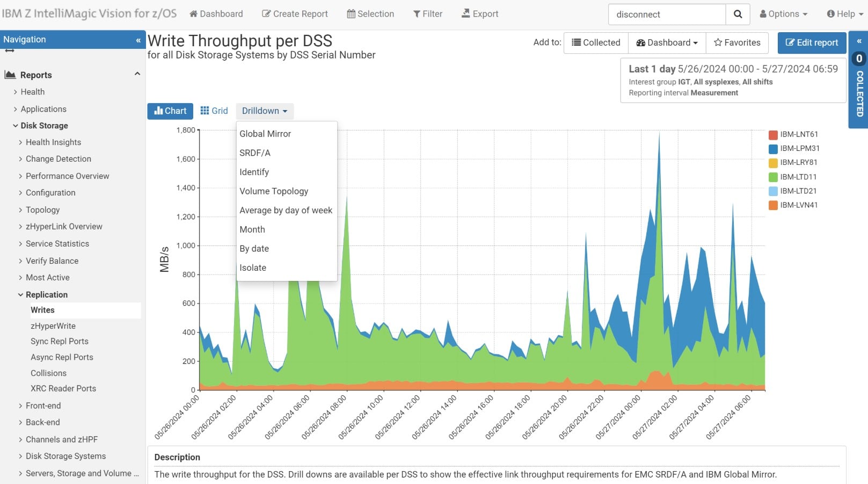Open the Add to Dashboard dropdown

(667, 42)
